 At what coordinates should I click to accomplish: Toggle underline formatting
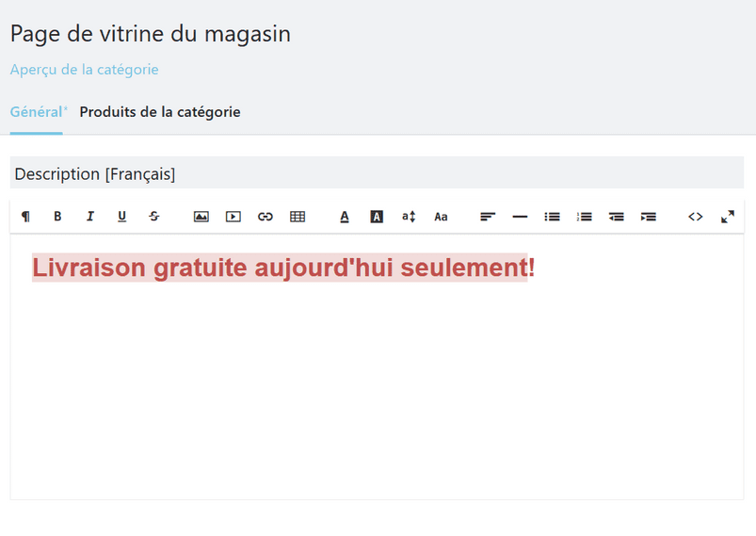coord(122,217)
